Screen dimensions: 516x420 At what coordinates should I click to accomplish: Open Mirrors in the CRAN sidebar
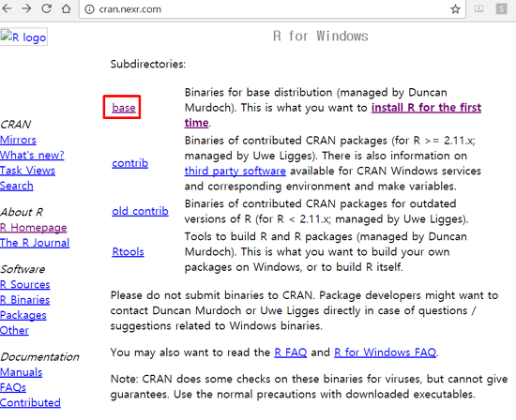pyautogui.click(x=18, y=140)
